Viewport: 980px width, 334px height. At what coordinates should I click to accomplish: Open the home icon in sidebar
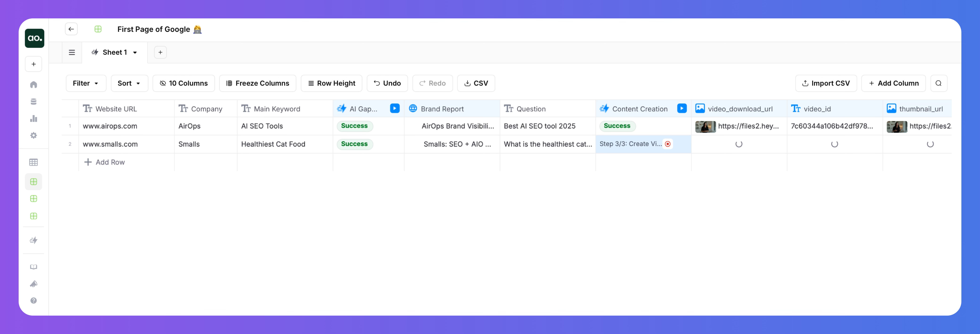[x=33, y=84]
